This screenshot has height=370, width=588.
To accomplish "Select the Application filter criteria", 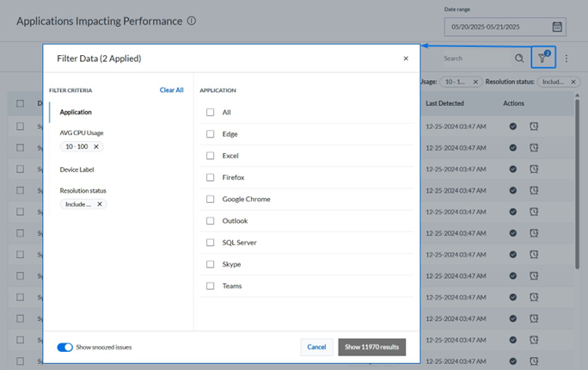I will pos(76,112).
